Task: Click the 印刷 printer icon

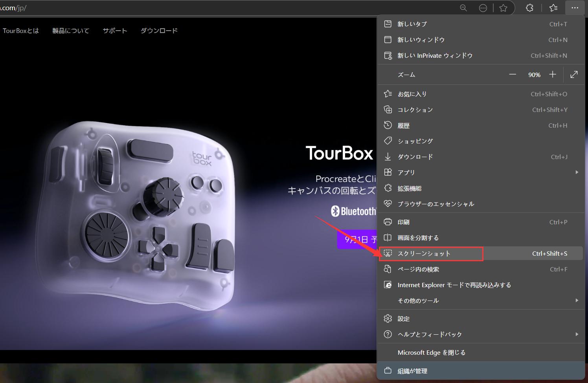Action: tap(388, 222)
